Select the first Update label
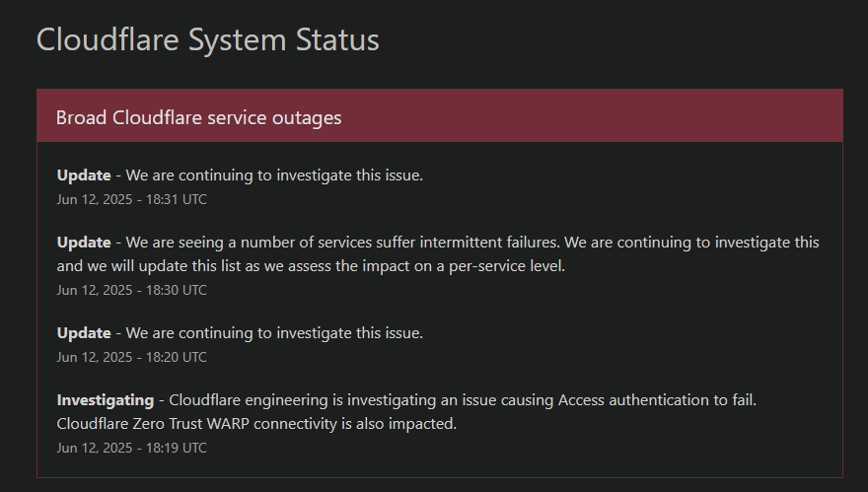The width and height of the screenshot is (868, 492). 84,176
